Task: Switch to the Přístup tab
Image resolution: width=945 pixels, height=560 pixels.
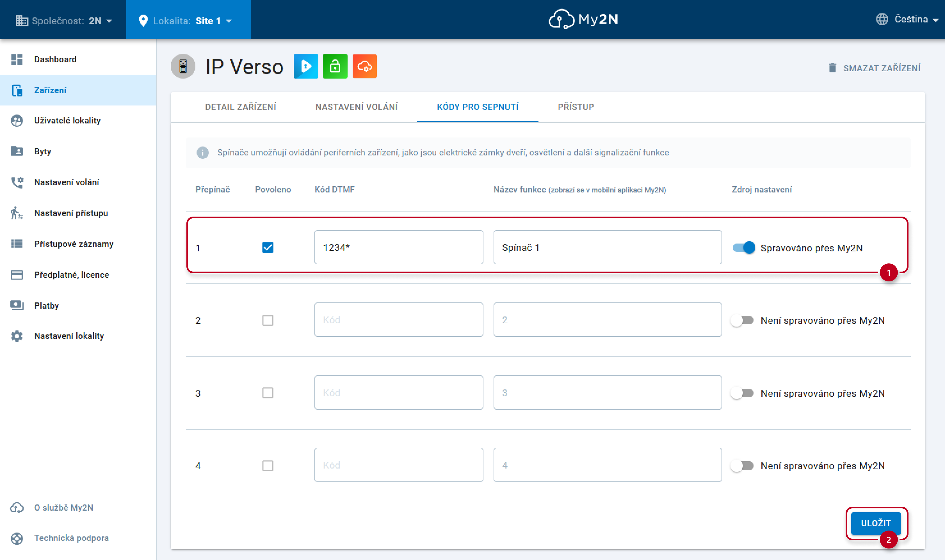Action: coord(576,107)
